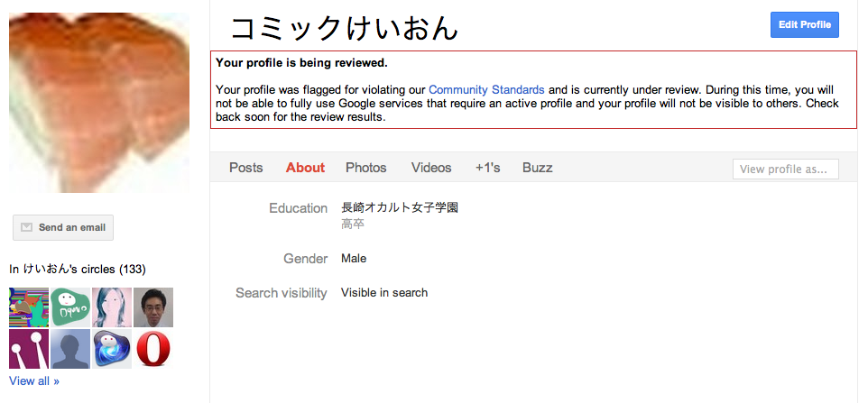
Task: Click the Gender field label
Action: (306, 259)
